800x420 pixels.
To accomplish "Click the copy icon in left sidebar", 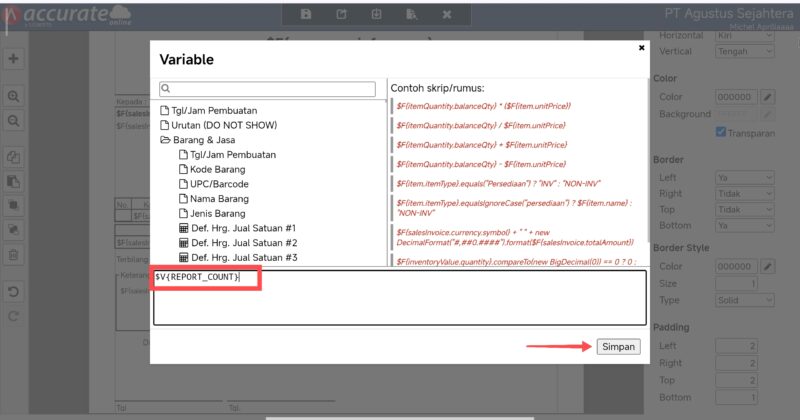I will (14, 157).
